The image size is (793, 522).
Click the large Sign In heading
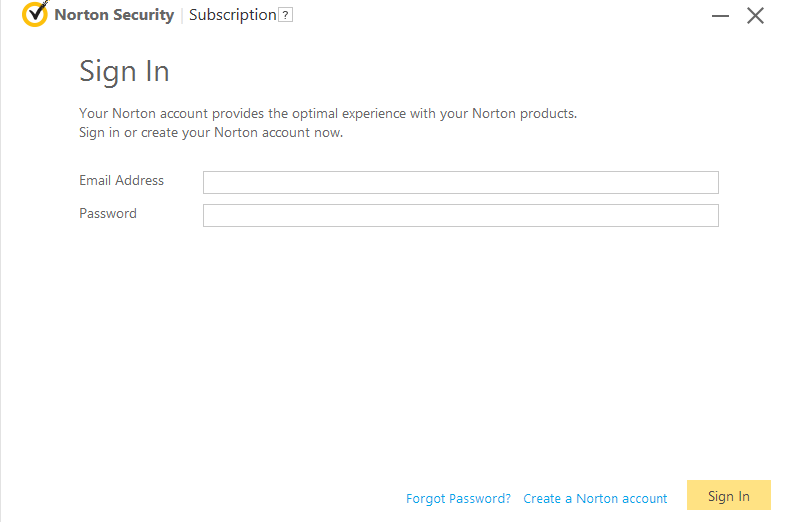coord(124,71)
